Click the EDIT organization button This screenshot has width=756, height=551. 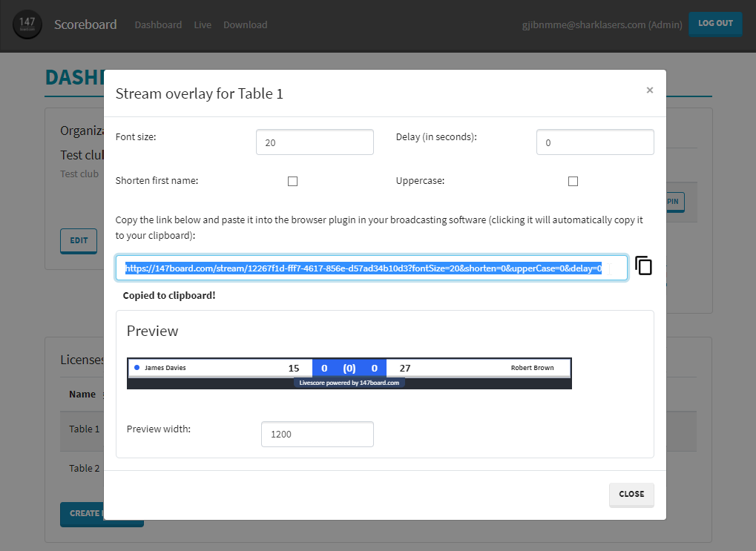pyautogui.click(x=79, y=240)
